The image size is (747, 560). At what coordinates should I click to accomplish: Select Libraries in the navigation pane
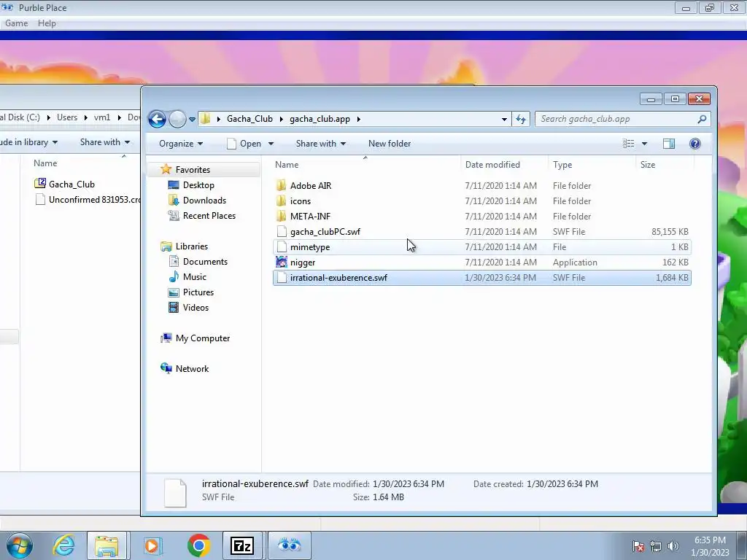click(192, 246)
